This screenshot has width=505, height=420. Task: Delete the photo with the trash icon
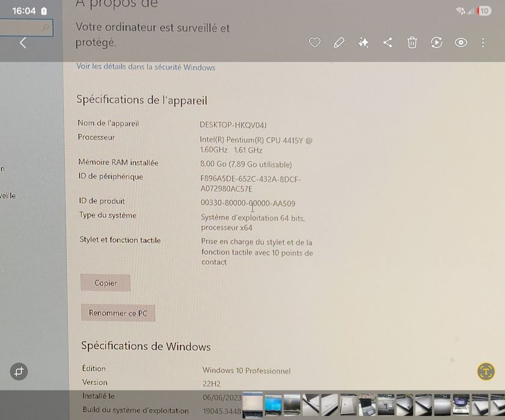[x=412, y=43]
